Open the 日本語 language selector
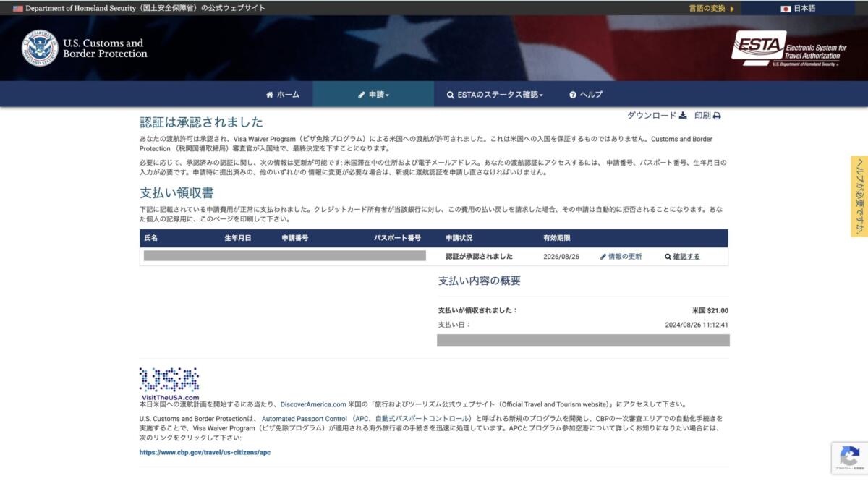The height and width of the screenshot is (481, 868). 798,9
